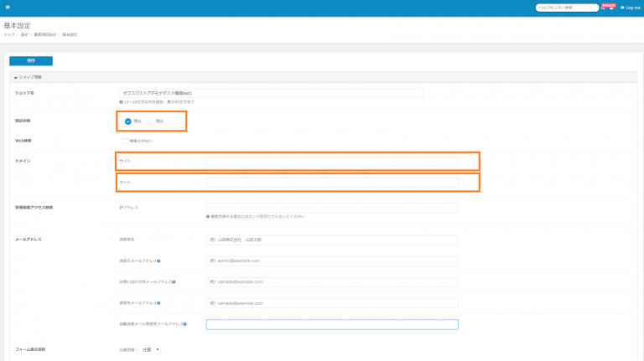Click Log out in the header
Viewport: 644px width, 361px height.
point(631,8)
